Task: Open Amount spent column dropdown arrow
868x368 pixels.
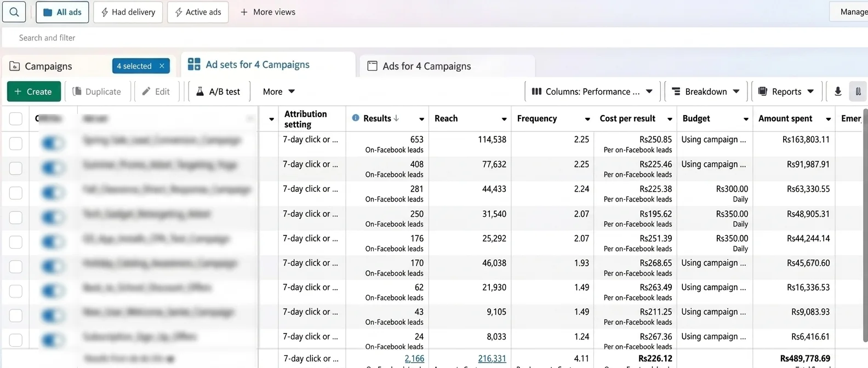Action: pyautogui.click(x=829, y=119)
